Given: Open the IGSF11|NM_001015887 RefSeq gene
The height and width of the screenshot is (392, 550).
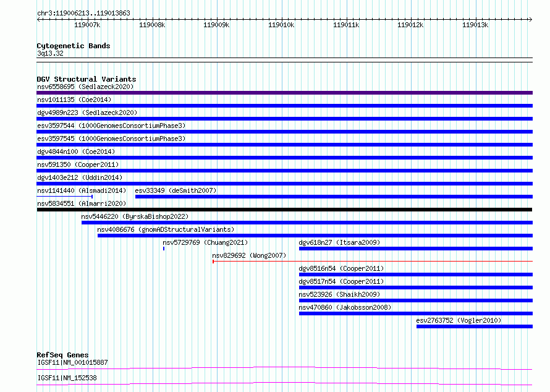Looking at the screenshot, I should 72,362.
